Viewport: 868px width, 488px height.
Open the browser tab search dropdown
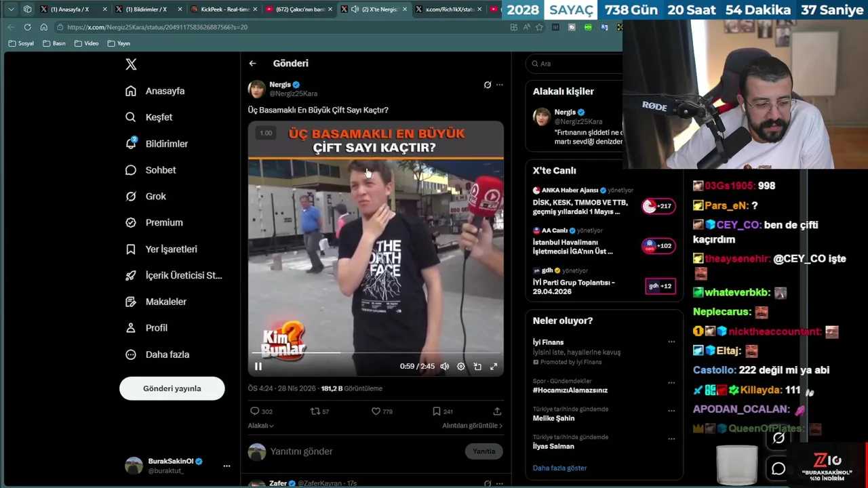coord(11,9)
